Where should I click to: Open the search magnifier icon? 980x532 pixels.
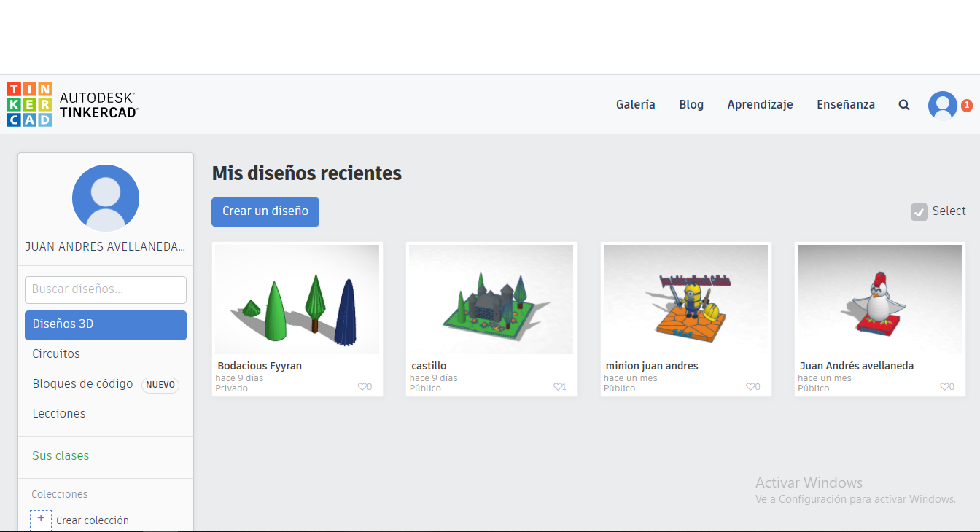click(904, 105)
